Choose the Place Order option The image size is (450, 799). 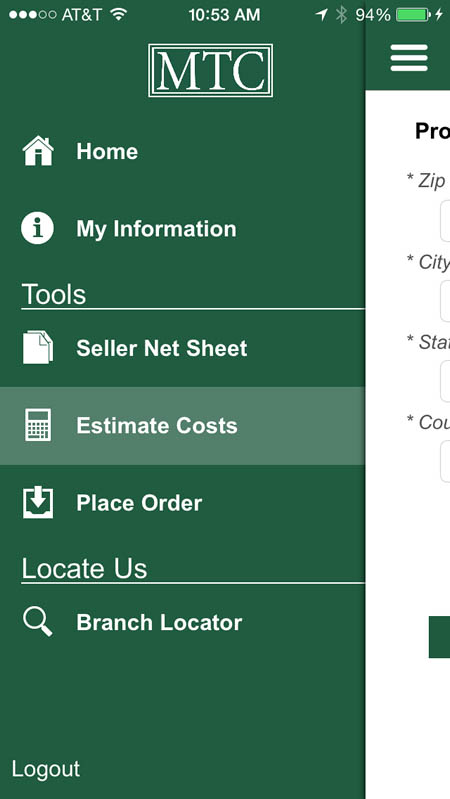pyautogui.click(x=182, y=503)
